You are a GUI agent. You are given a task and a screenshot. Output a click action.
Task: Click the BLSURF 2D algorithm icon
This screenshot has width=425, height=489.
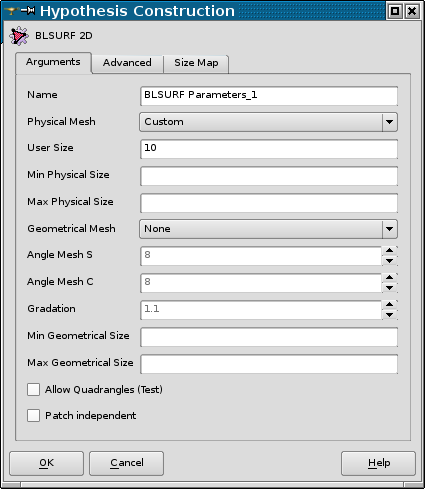(x=19, y=36)
